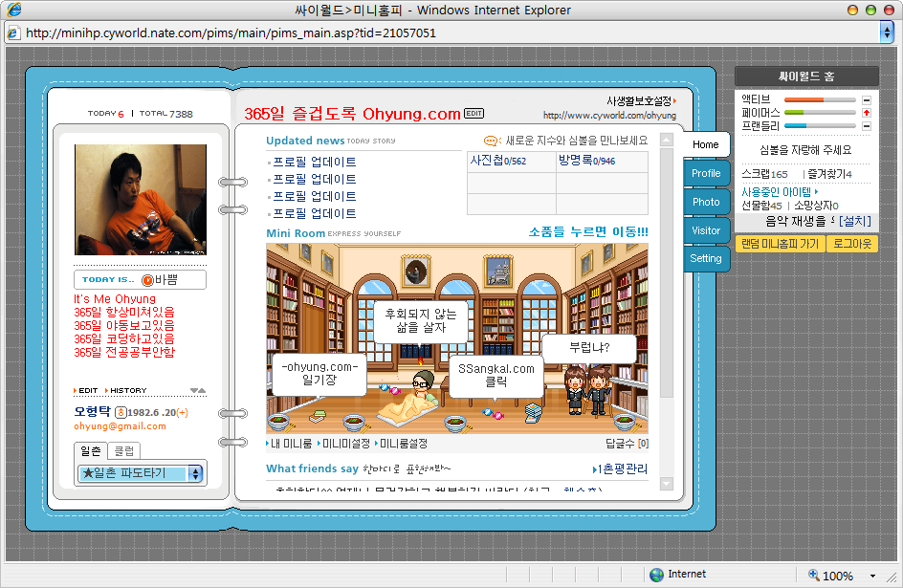Click the minus toggle beside the 액티브 bar
The width and height of the screenshot is (903, 588).
[867, 99]
